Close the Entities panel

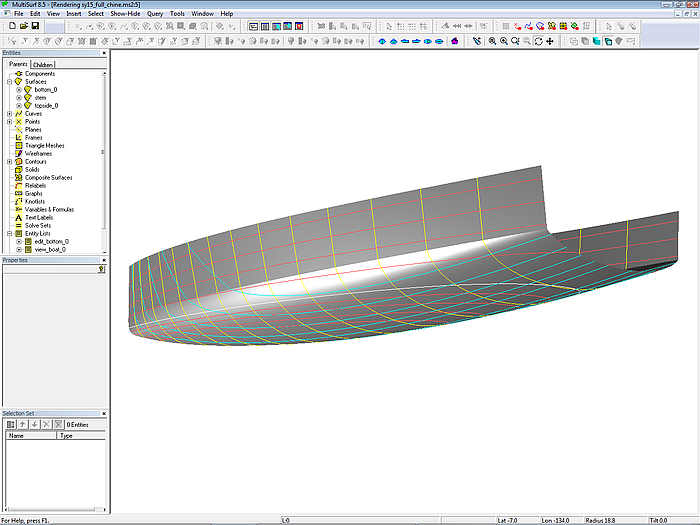coord(104,53)
